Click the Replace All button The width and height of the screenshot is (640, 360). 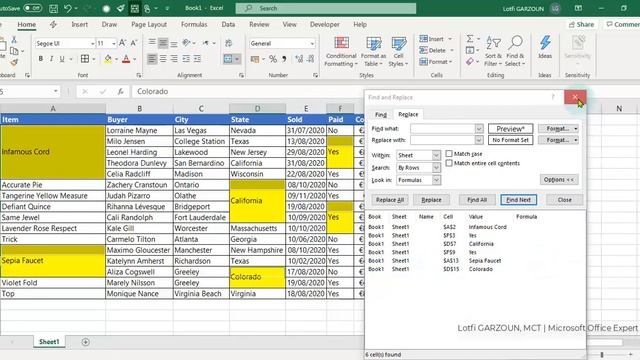click(x=389, y=200)
